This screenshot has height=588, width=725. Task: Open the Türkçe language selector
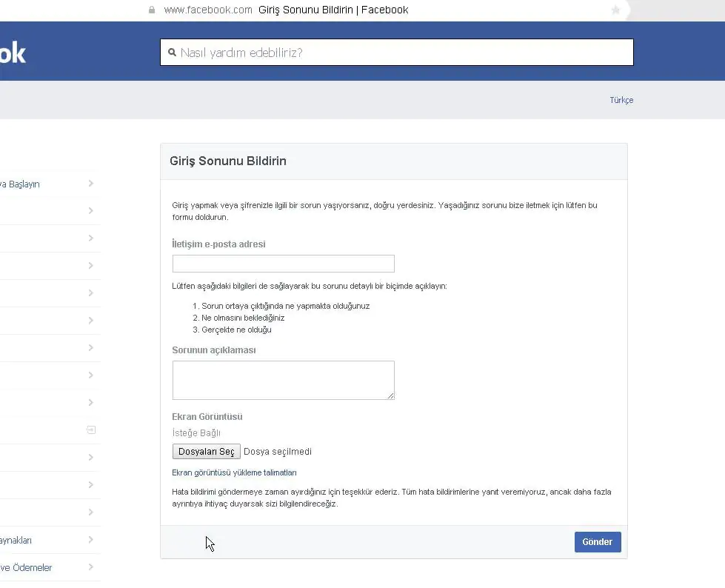point(621,99)
